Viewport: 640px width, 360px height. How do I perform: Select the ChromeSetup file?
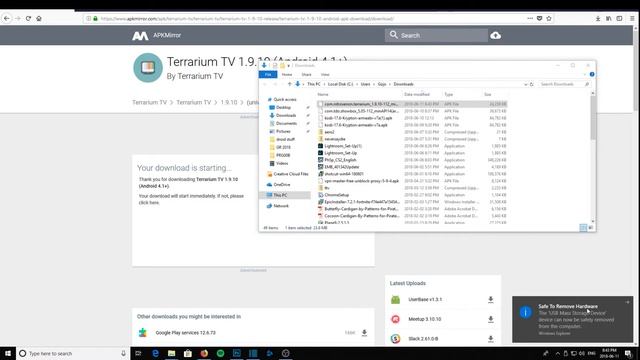(x=336, y=195)
